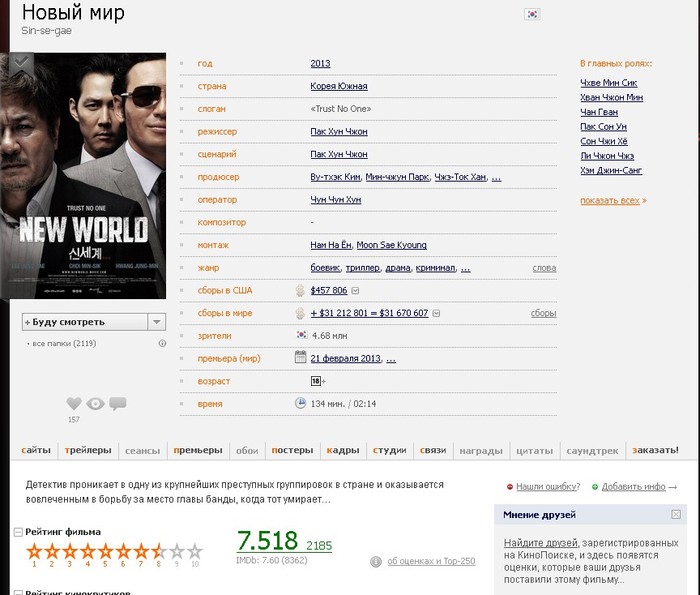Open cinematographer Чун Чун Хун link
This screenshot has height=595, width=700.
(x=336, y=200)
